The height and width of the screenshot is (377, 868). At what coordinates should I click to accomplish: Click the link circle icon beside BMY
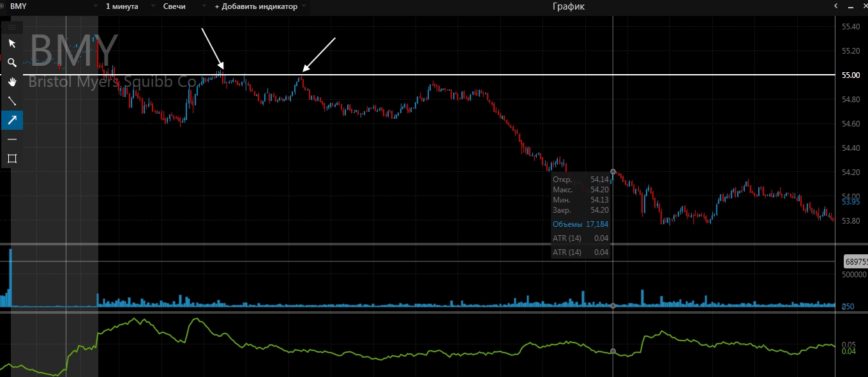click(x=3, y=6)
